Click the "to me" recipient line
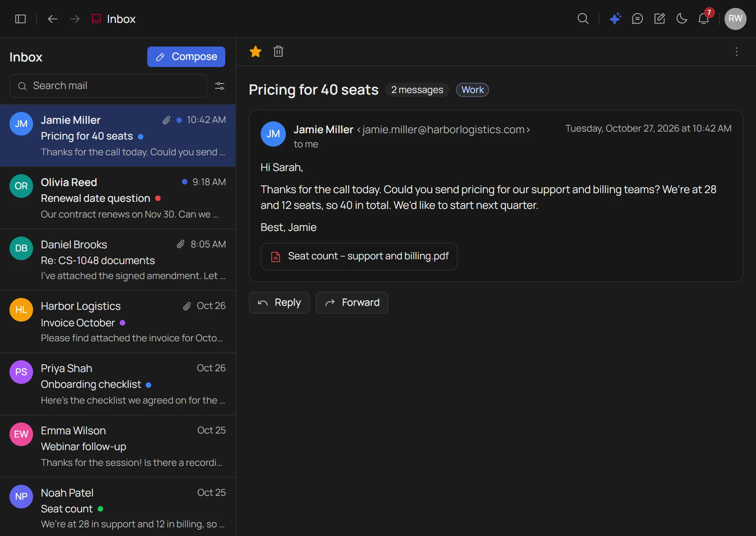The height and width of the screenshot is (536, 756). (x=306, y=144)
